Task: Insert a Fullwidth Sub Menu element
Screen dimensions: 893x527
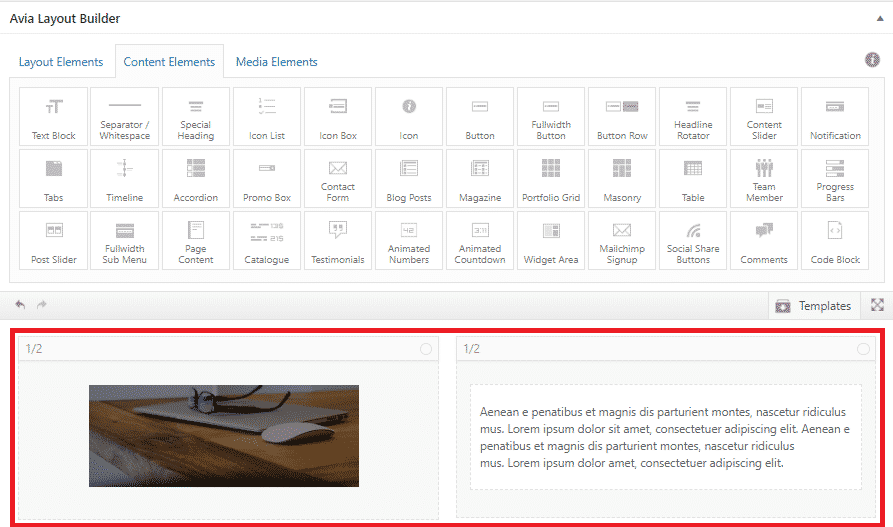Action: pyautogui.click(x=125, y=240)
